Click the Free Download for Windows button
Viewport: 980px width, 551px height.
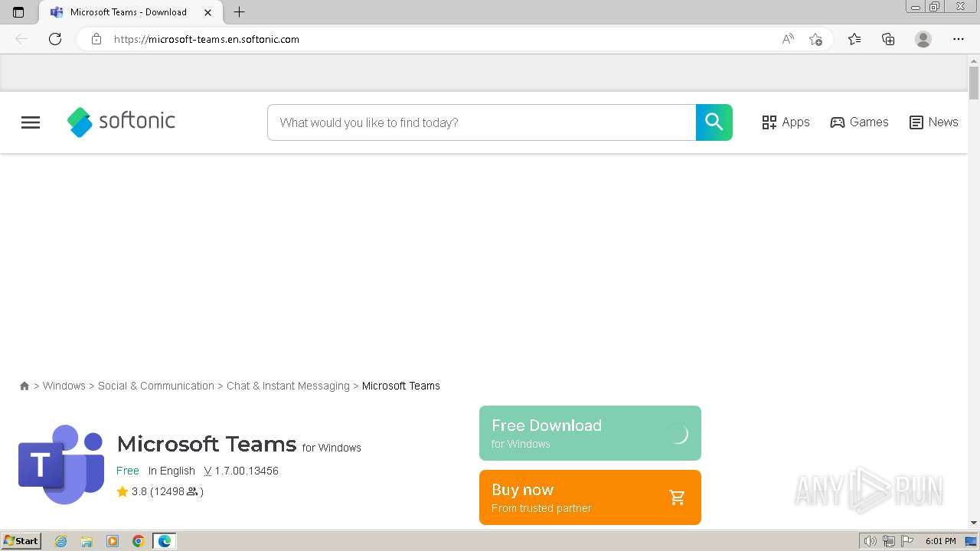[590, 433]
